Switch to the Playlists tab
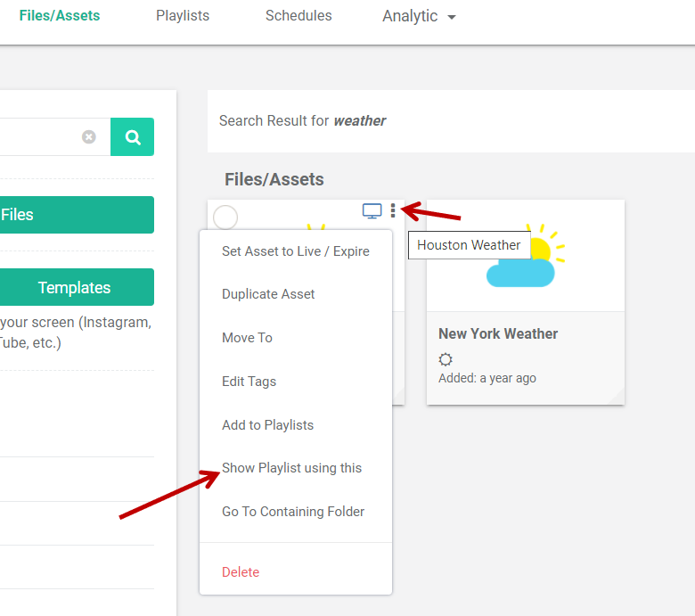 coord(183,16)
